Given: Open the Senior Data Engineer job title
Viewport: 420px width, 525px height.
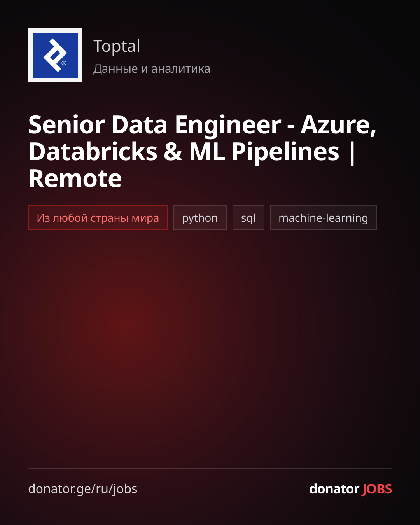Looking at the screenshot, I should pyautogui.click(x=203, y=151).
